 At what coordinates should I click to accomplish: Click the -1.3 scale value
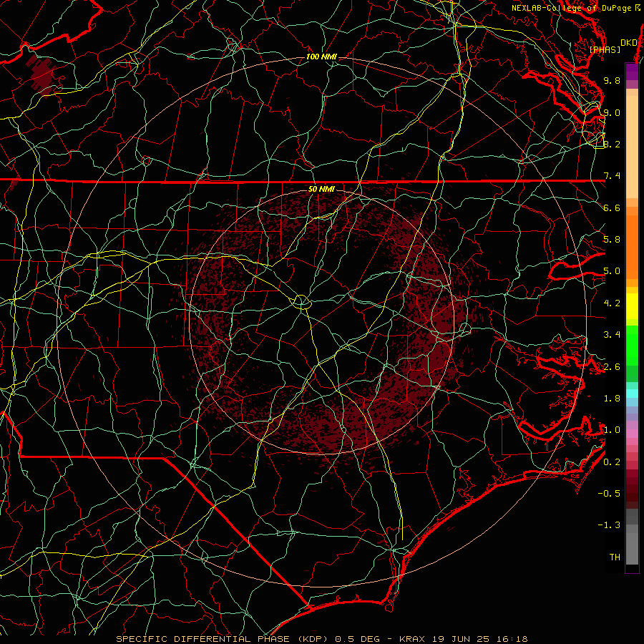(x=609, y=525)
